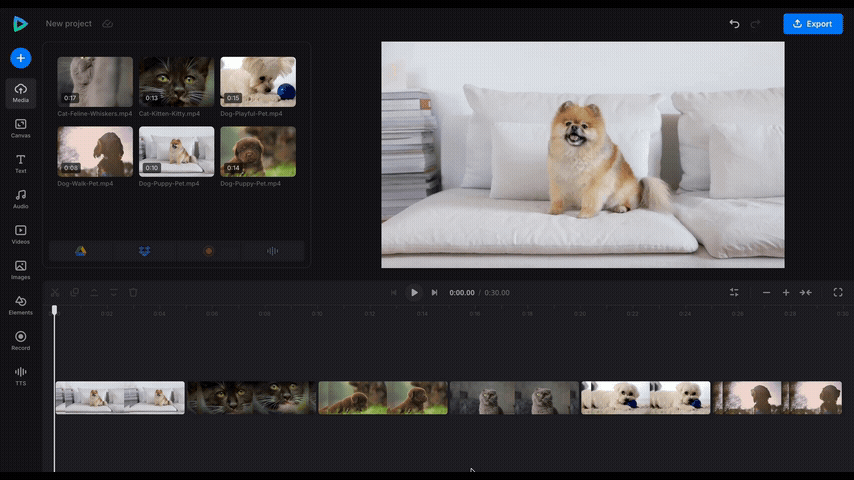Toggle fullscreen preview mode
The width and height of the screenshot is (854, 480).
(837, 293)
